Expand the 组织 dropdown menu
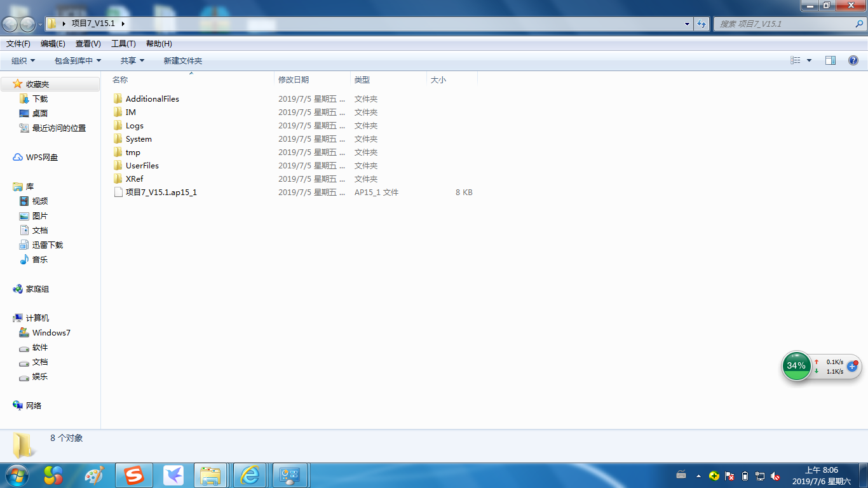The width and height of the screenshot is (868, 488). click(x=24, y=61)
